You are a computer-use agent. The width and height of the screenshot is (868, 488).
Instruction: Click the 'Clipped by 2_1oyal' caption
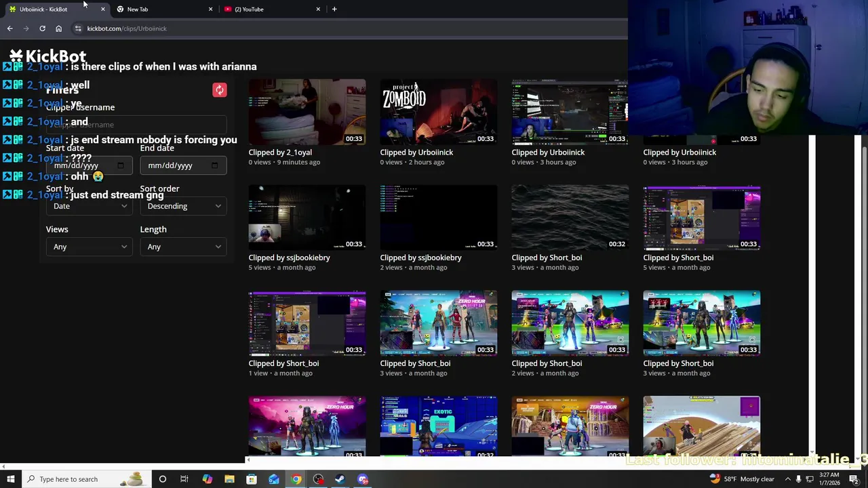tap(280, 152)
